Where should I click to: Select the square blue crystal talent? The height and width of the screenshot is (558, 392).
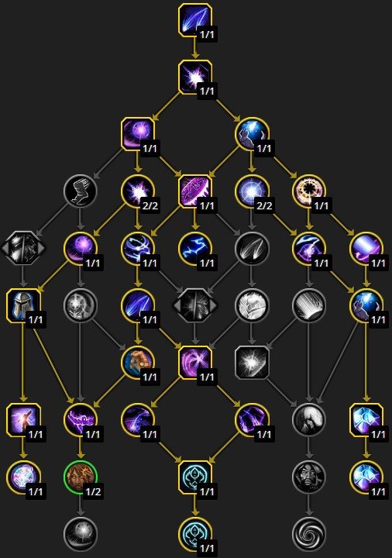pyautogui.click(x=366, y=419)
